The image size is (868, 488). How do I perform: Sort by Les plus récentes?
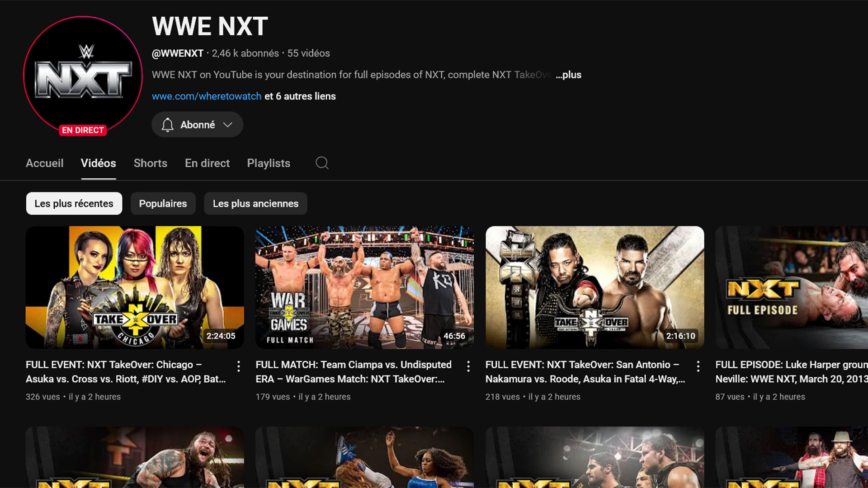[x=74, y=203]
